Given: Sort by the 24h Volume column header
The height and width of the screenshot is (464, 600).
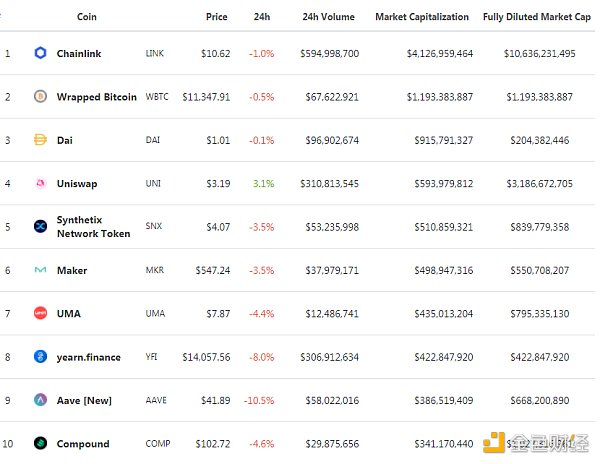Looking at the screenshot, I should point(327,17).
